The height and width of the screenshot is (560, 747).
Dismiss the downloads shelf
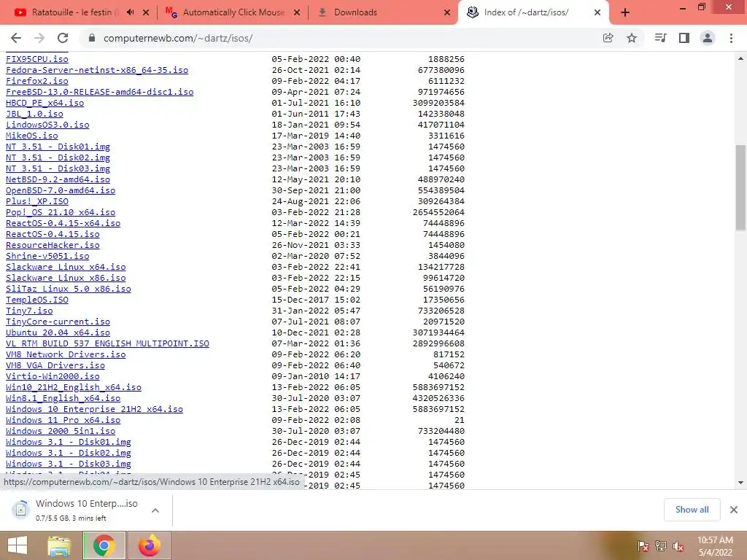[734, 510]
